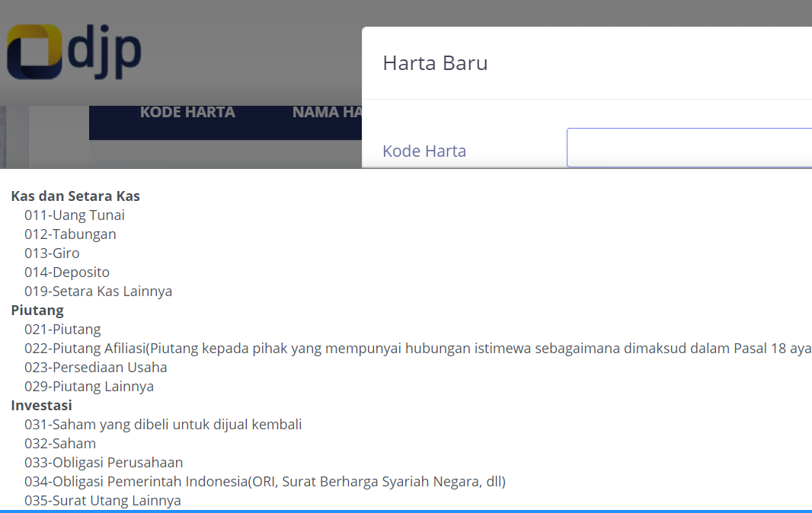Choose the 035-Surat Utang Lainnya entry
The width and height of the screenshot is (812, 513).
[102, 500]
